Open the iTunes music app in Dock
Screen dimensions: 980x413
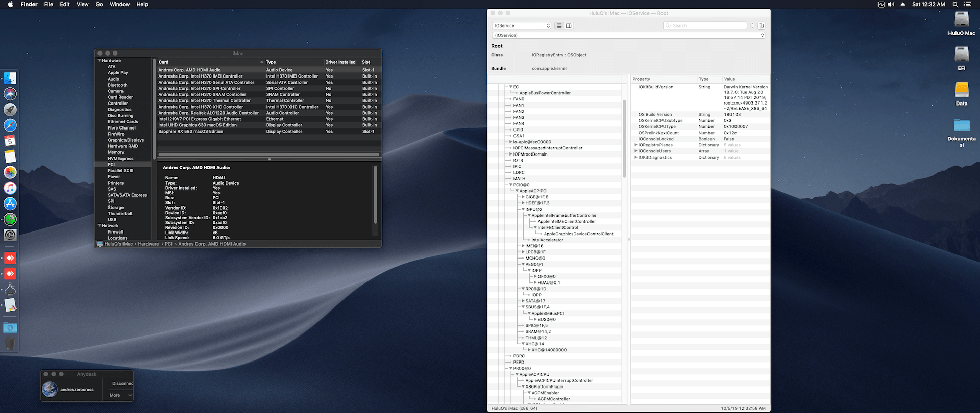(10, 188)
